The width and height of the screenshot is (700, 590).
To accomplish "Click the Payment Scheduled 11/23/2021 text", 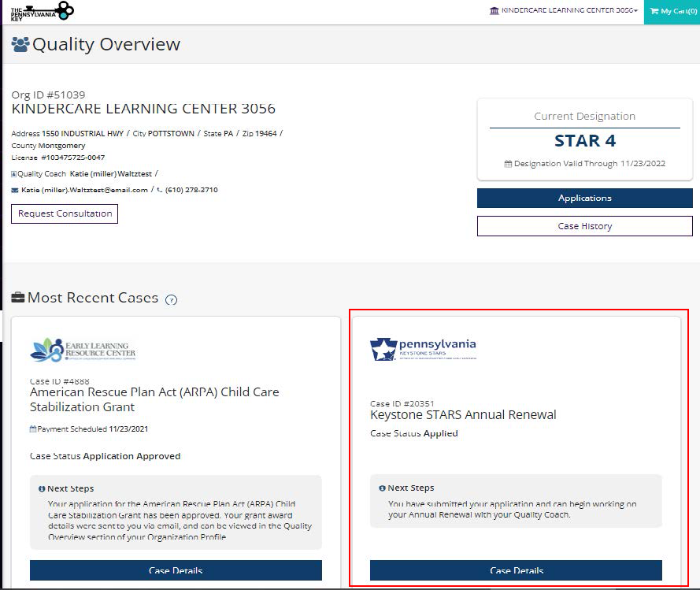I will 92,429.
